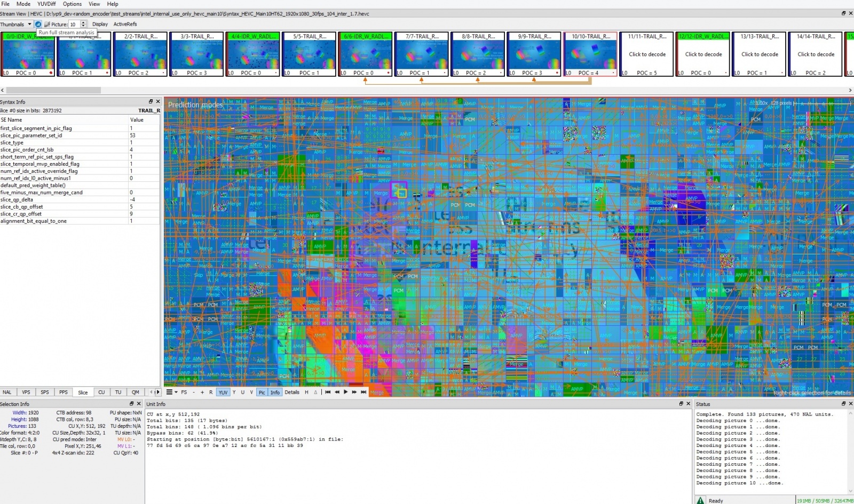Select the slice_qp_delta syntax row
The width and height of the screenshot is (854, 504).
(80, 199)
